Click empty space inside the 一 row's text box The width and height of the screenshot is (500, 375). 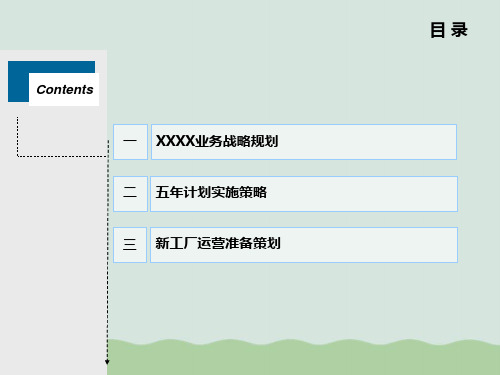pyautogui.click(x=367, y=142)
